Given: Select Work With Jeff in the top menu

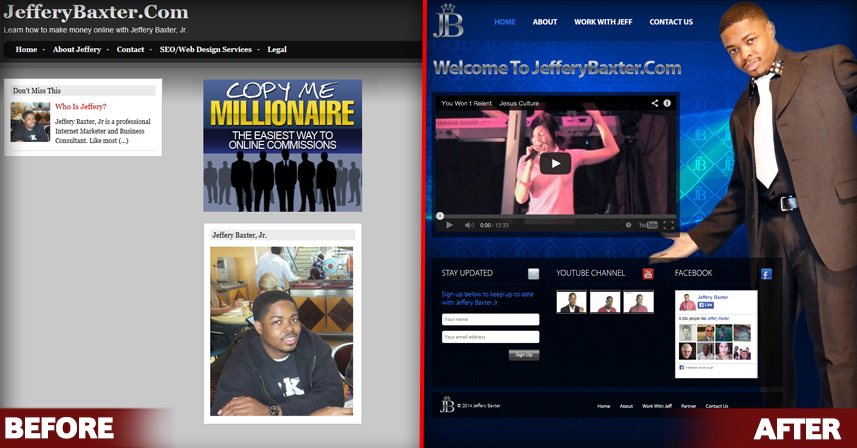Looking at the screenshot, I should (x=603, y=22).
